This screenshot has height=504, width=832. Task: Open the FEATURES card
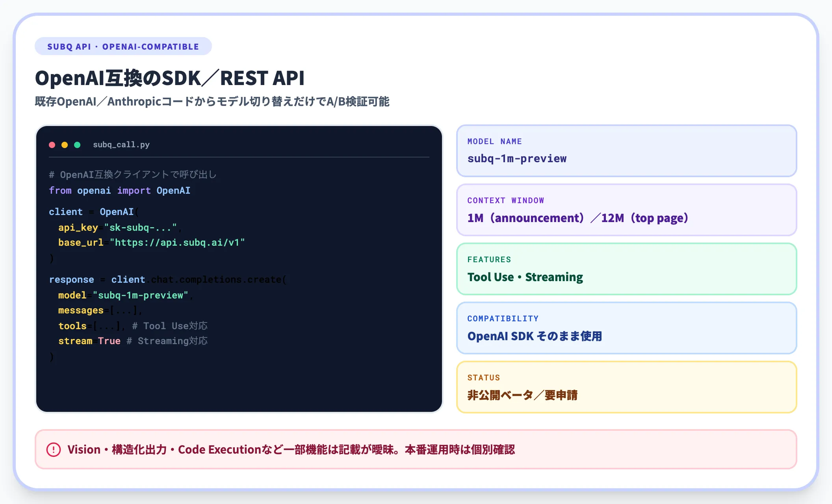coord(626,269)
